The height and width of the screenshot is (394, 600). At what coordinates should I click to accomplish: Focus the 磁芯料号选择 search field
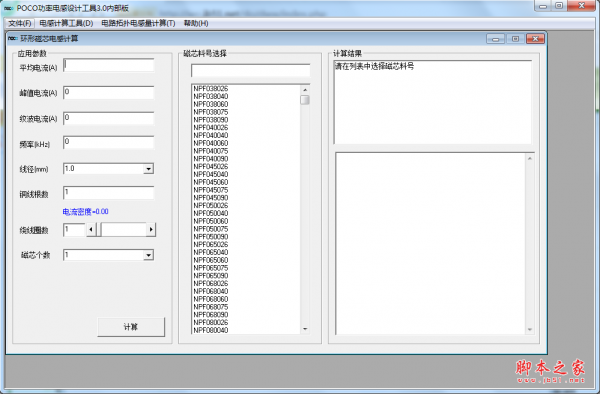[251, 70]
